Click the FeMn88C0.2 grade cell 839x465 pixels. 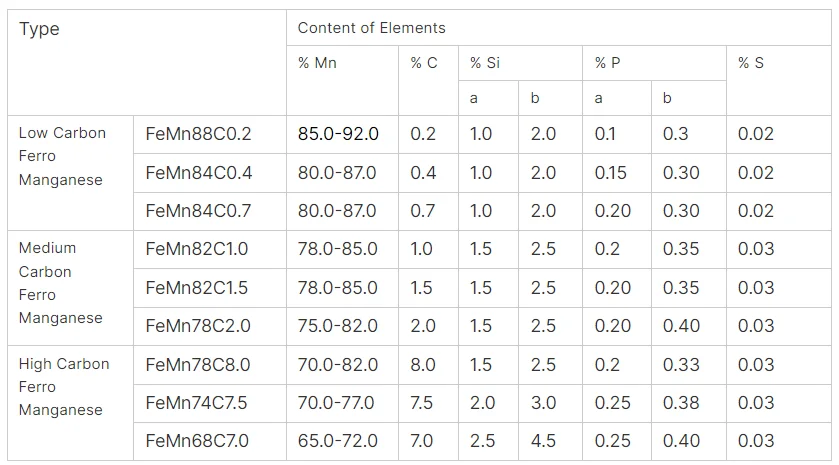198,134
